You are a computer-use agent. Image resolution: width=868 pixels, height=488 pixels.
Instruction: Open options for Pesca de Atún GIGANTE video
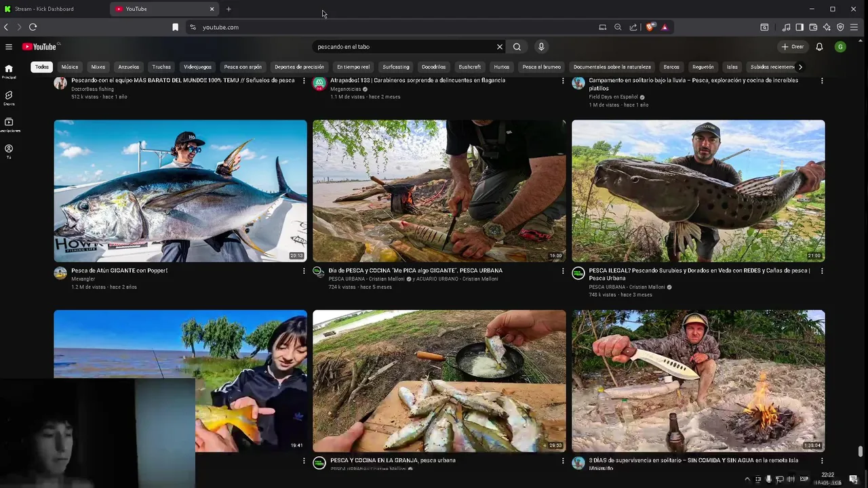click(x=304, y=271)
